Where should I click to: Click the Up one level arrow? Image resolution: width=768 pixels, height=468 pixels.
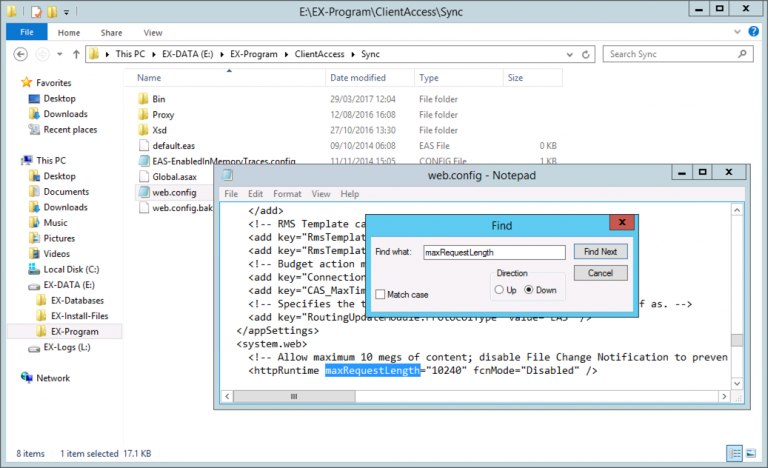[74, 54]
